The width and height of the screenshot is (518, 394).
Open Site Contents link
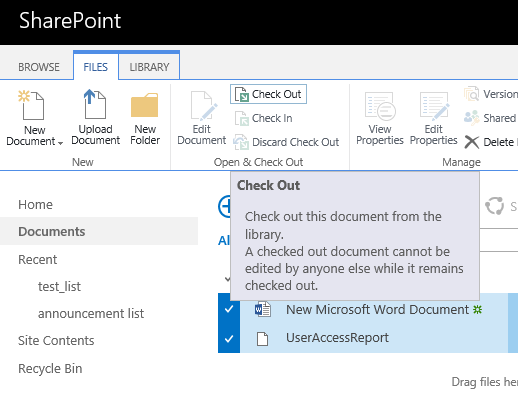pyautogui.click(x=56, y=340)
